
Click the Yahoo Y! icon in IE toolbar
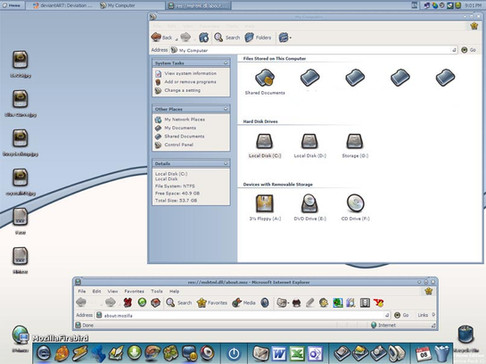tap(379, 303)
